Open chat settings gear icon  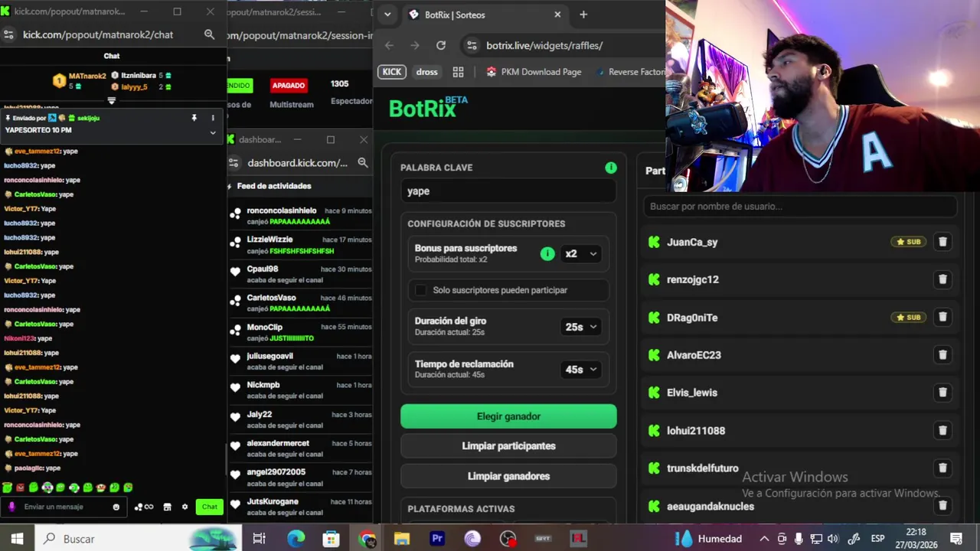pyautogui.click(x=185, y=507)
